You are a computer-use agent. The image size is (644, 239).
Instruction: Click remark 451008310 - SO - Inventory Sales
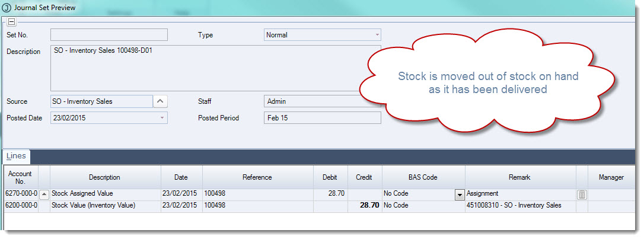coord(520,205)
